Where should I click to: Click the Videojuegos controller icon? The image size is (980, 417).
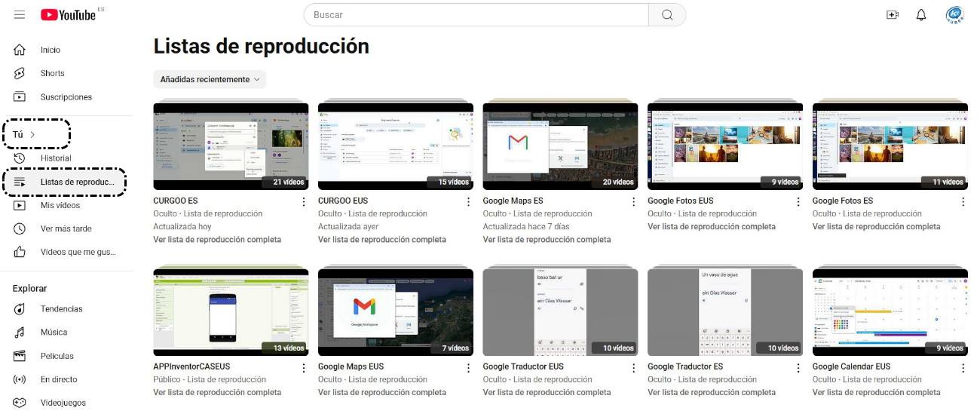[20, 403]
